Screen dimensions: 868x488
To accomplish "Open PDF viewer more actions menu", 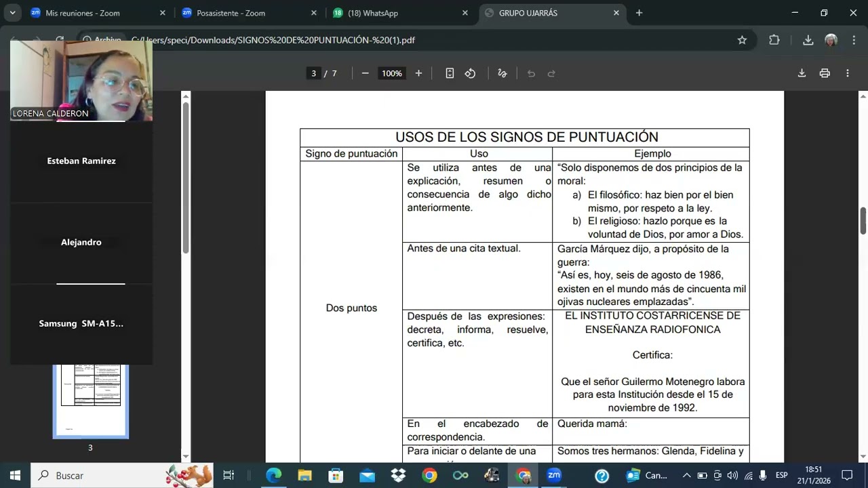I will [x=848, y=73].
